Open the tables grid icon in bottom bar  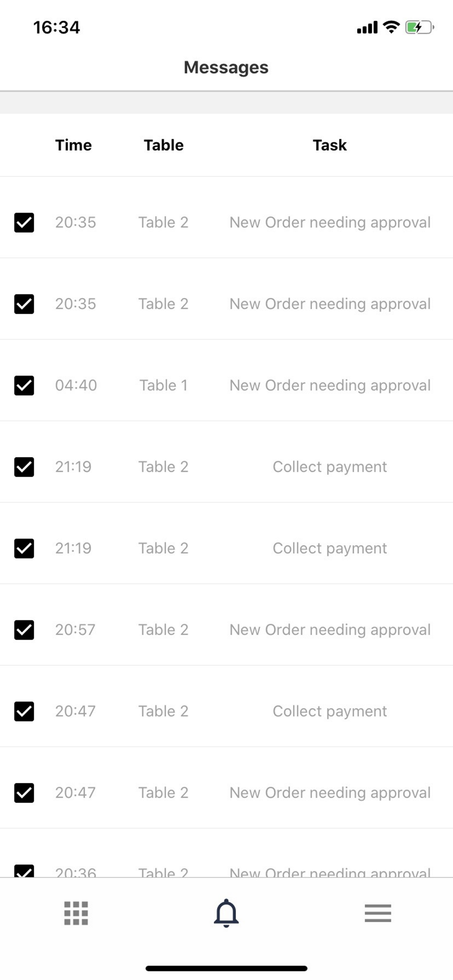point(76,913)
